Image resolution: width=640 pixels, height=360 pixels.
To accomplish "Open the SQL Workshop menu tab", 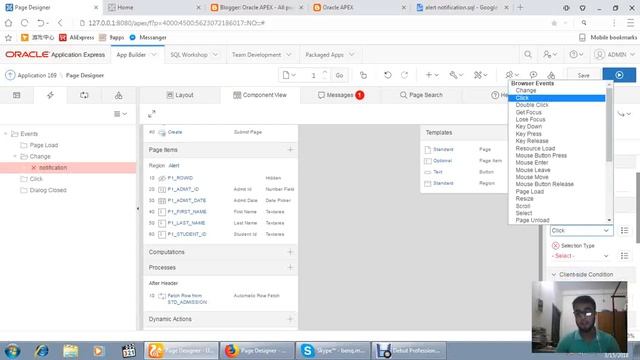I will point(193,55).
